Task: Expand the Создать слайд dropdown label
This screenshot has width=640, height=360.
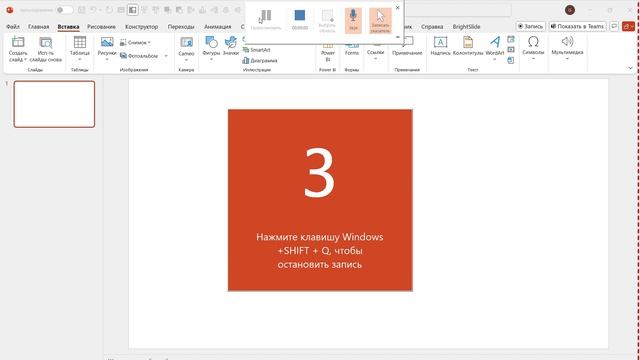Action: click(x=18, y=56)
